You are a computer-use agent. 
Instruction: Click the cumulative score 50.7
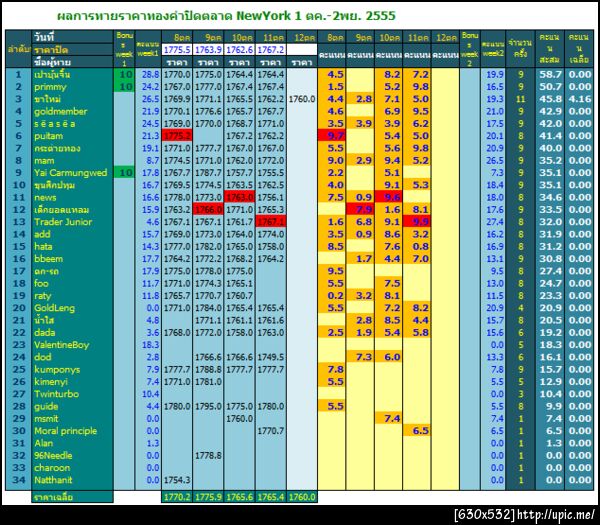[550, 87]
